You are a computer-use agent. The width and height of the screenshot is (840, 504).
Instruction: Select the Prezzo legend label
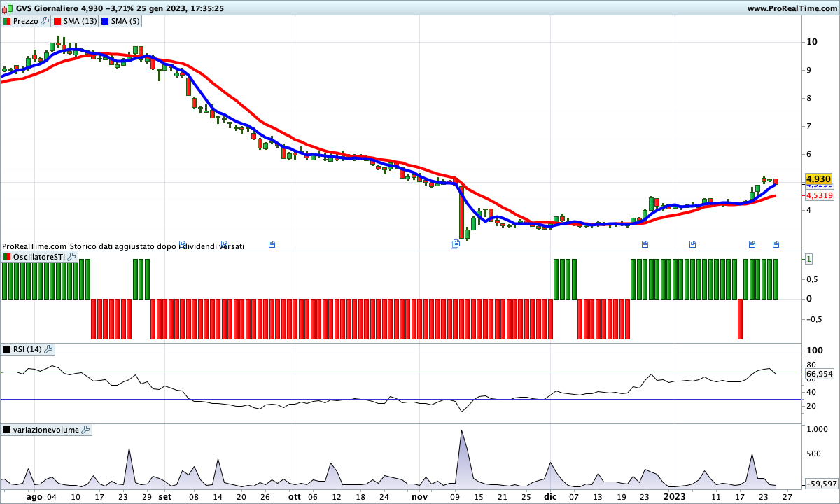pos(26,21)
